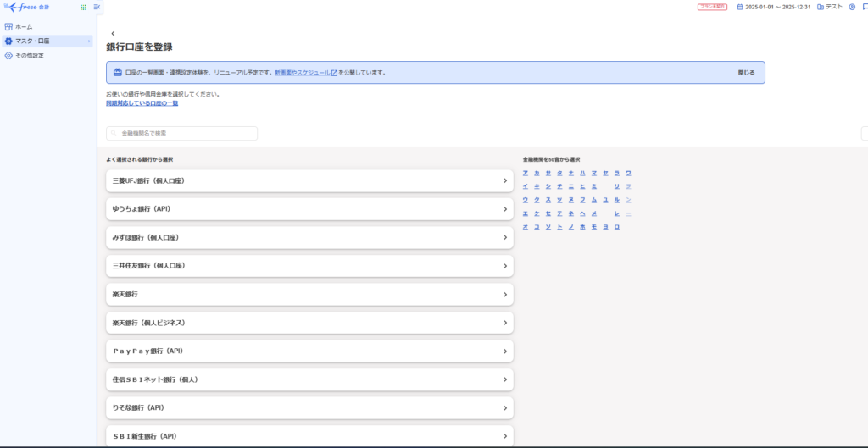Image resolution: width=868 pixels, height=448 pixels.
Task: Select kana ル in the 50音 index
Action: point(617,200)
